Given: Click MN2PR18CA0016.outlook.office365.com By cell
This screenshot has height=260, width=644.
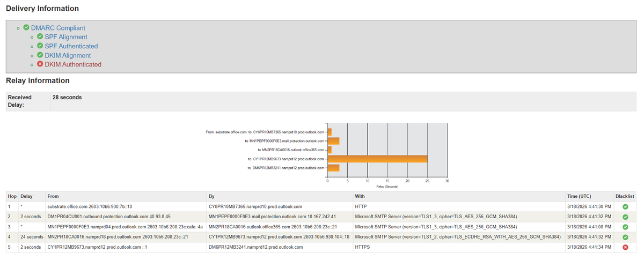Looking at the screenshot, I should [280, 227].
